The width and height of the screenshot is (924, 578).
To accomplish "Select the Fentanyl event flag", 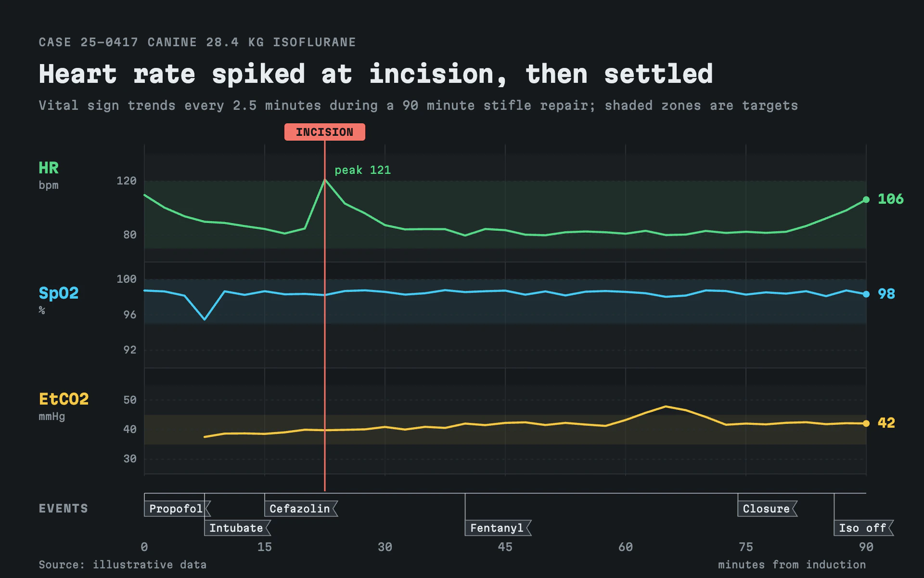I will 498,528.
